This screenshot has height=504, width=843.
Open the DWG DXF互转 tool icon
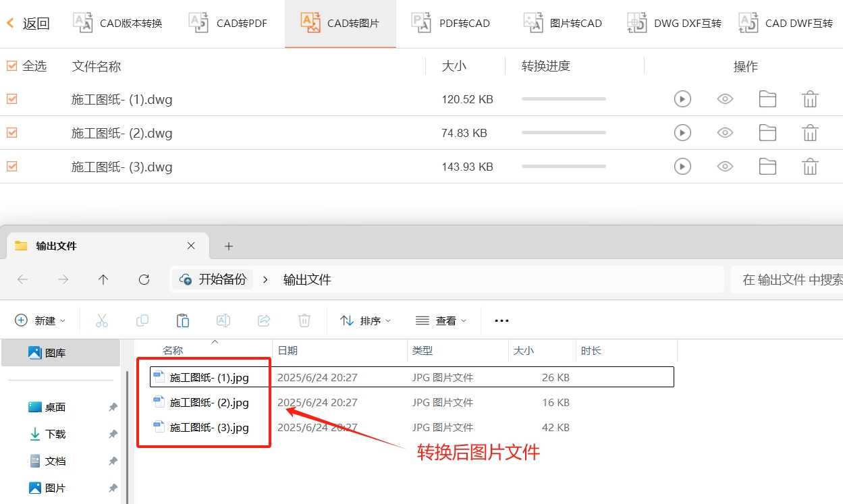pos(635,22)
